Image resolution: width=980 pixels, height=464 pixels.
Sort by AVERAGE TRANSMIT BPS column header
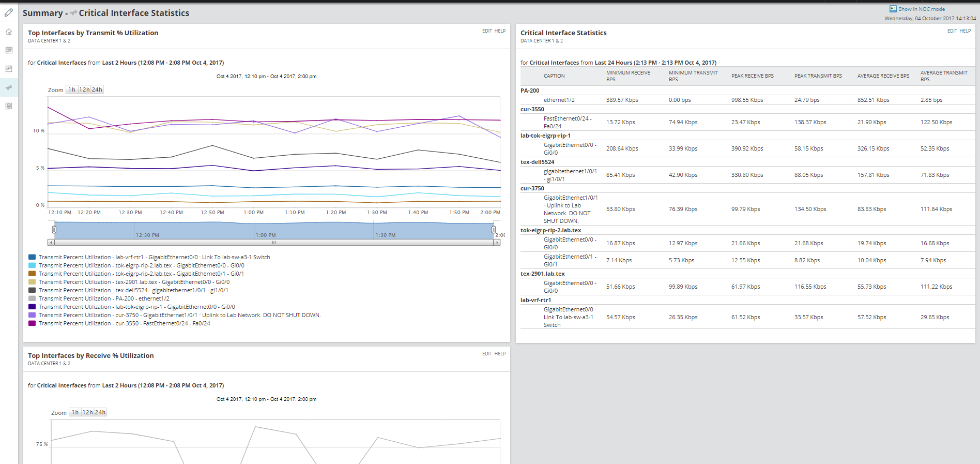coord(944,76)
